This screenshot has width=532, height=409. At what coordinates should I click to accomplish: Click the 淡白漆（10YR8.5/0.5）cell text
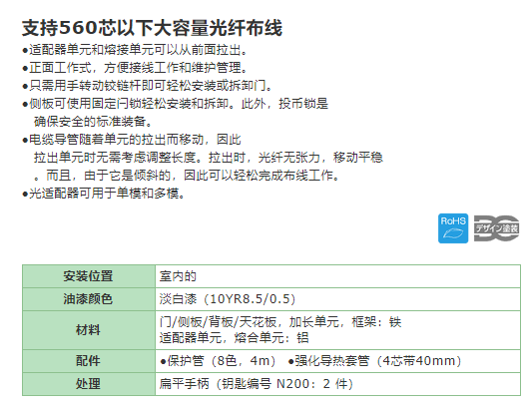(x=228, y=299)
